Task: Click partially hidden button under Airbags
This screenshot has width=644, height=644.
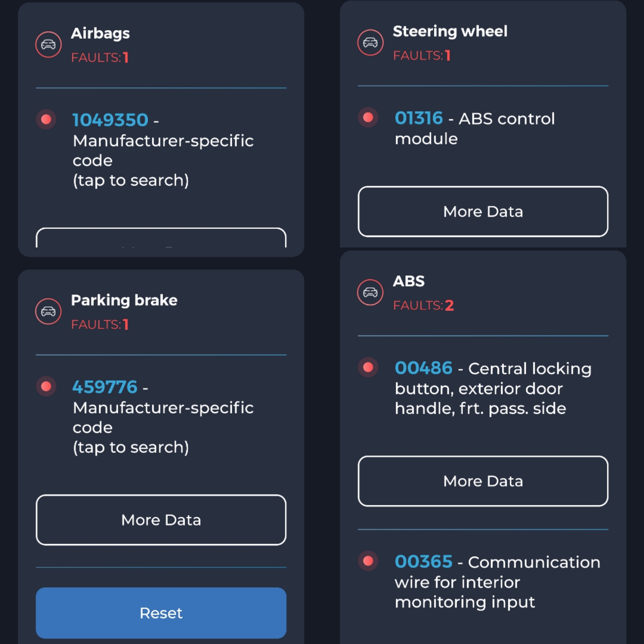Action: (161, 238)
